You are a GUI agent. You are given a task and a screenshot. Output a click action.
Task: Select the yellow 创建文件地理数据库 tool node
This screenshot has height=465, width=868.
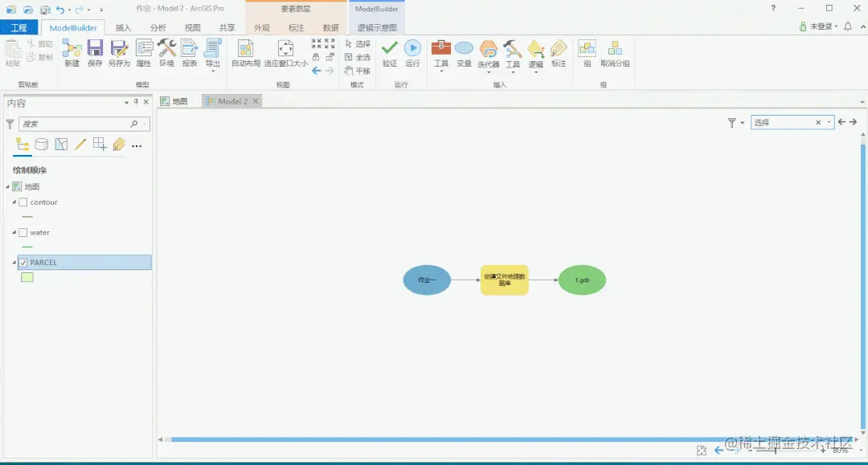[504, 279]
